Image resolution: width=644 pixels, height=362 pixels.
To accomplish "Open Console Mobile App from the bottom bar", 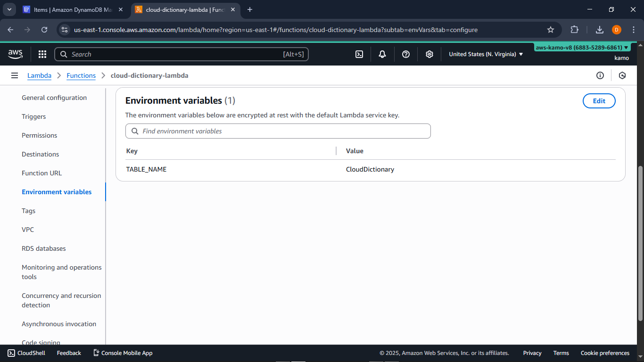I will (x=123, y=353).
